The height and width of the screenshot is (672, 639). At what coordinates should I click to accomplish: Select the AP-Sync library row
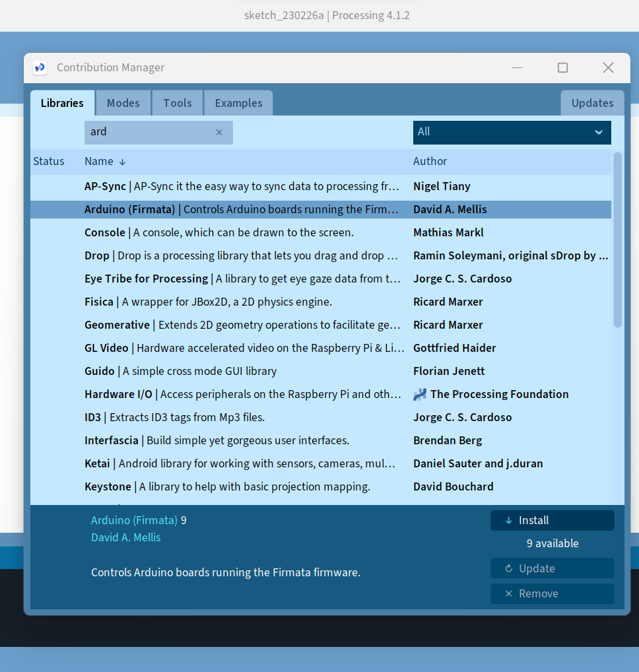321,186
